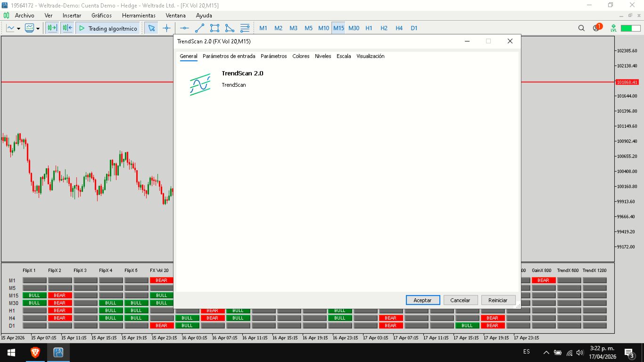Open the Insertar menu

[x=72, y=16]
